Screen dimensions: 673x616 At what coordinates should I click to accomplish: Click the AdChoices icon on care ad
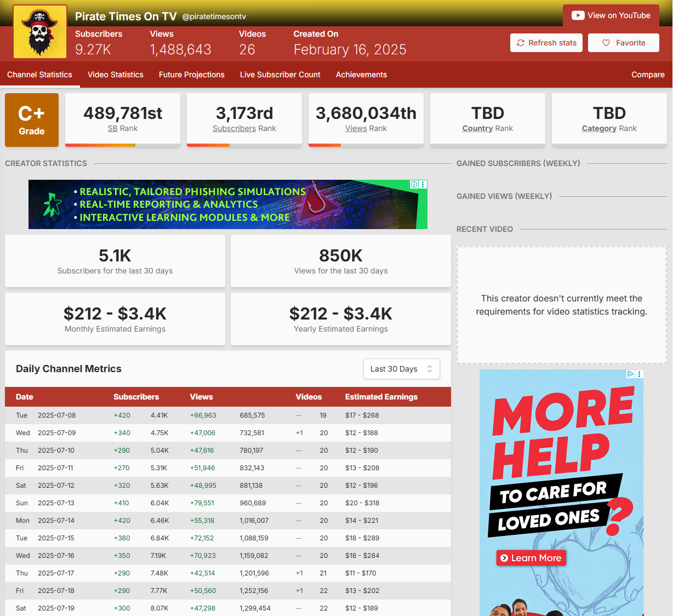tap(631, 374)
